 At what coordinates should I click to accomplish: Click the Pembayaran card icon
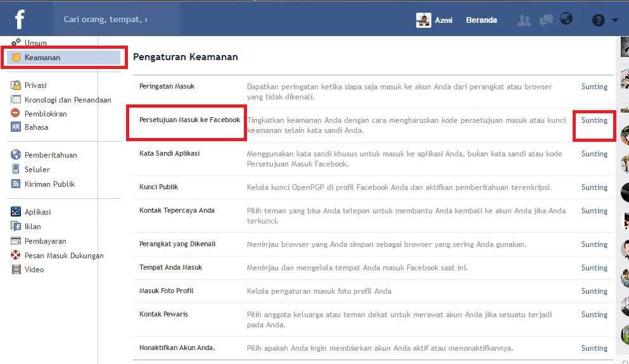pos(16,241)
